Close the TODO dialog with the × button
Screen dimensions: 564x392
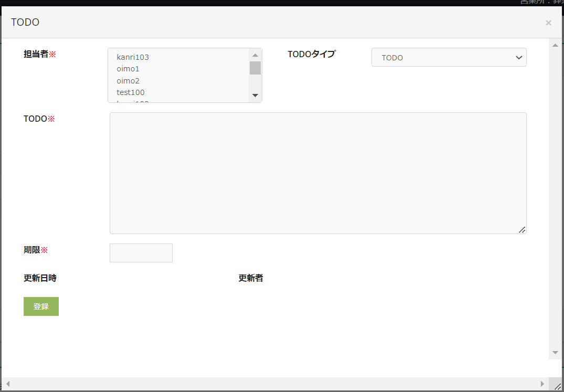point(548,23)
